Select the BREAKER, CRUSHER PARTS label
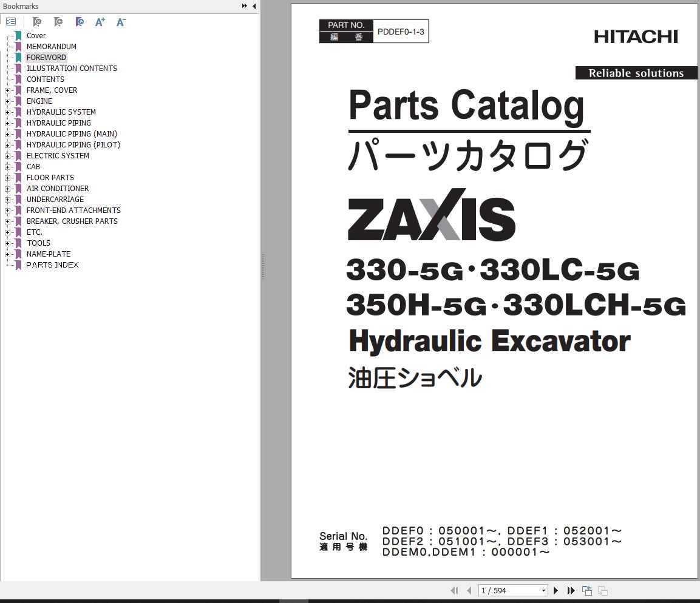The height and width of the screenshot is (603, 700). [72, 221]
